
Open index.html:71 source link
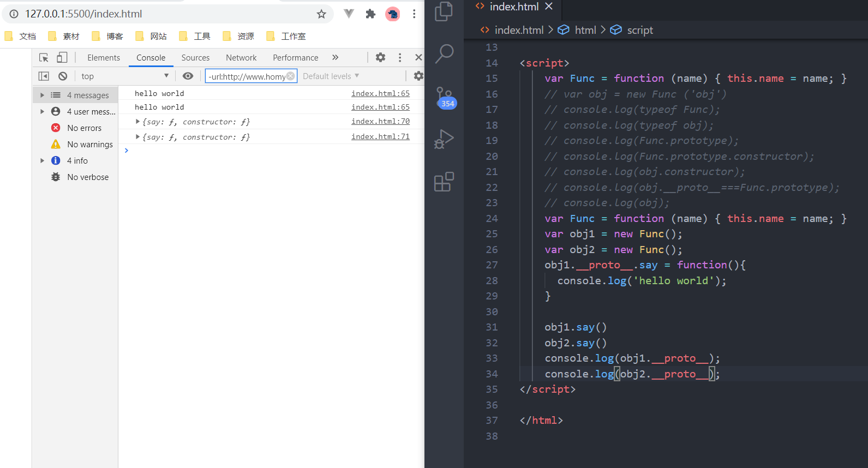click(380, 136)
